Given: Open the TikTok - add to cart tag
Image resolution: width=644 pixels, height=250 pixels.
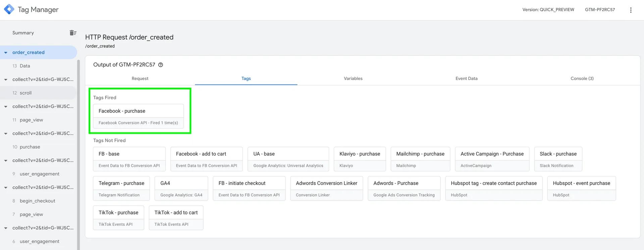Looking at the screenshot, I should pyautogui.click(x=176, y=218).
